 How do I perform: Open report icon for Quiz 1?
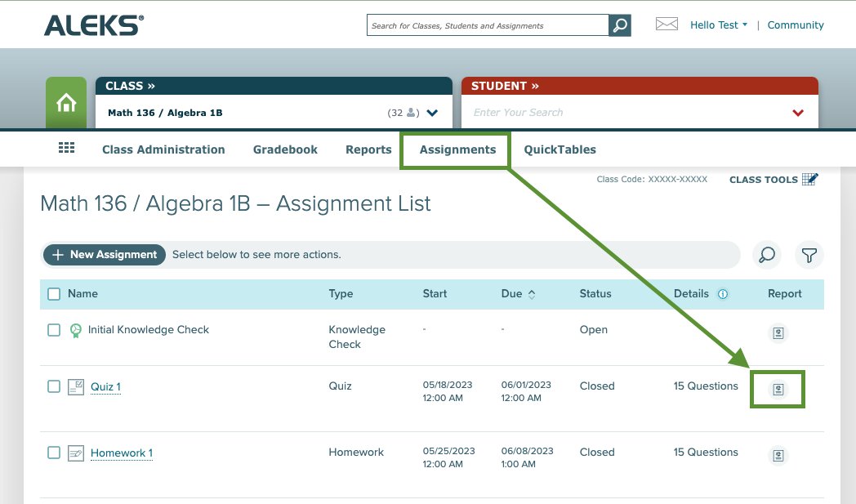[x=778, y=390]
